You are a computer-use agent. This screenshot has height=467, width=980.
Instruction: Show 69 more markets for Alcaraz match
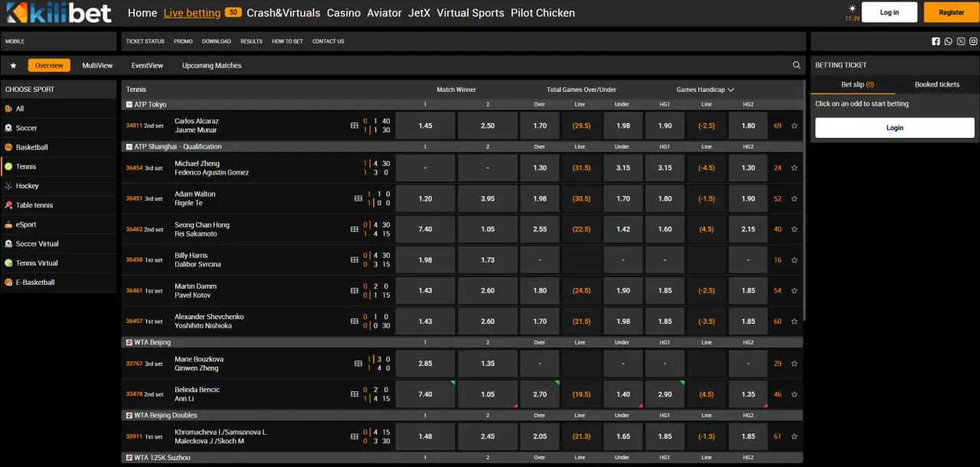coord(778,126)
